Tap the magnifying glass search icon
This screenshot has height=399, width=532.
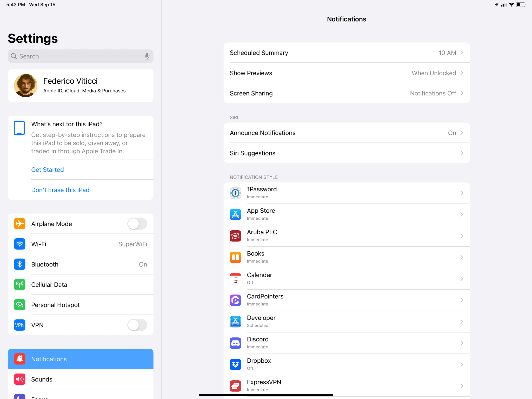pos(14,56)
